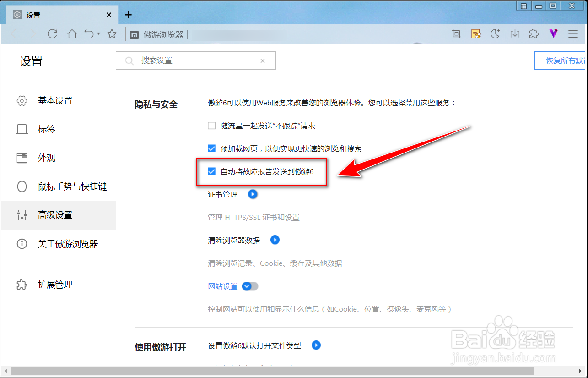Image resolution: width=588 pixels, height=378 pixels.
Task: Click 隐私与安全 section heading
Action: (156, 104)
